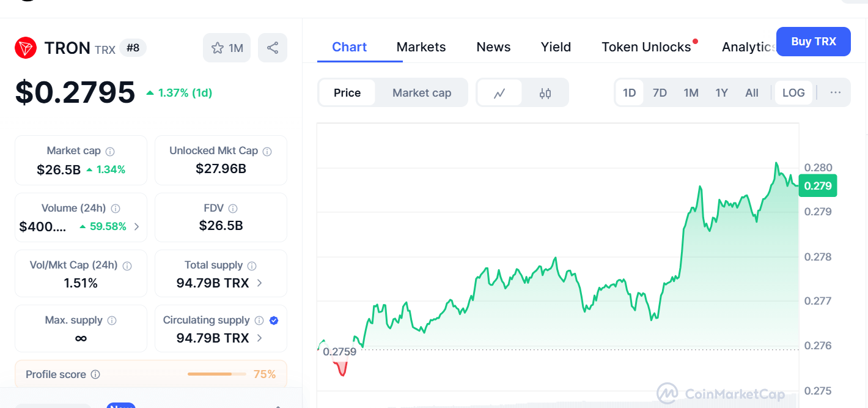The height and width of the screenshot is (408, 868).
Task: Click the 1.51% Vol/Mkt Cap value
Action: click(81, 283)
